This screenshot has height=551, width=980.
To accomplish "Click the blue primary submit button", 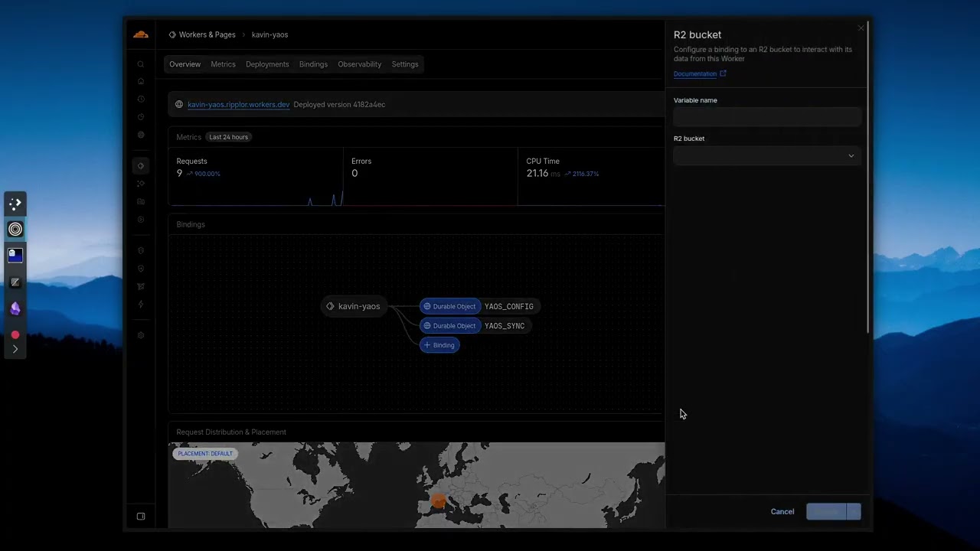I will pyautogui.click(x=825, y=511).
